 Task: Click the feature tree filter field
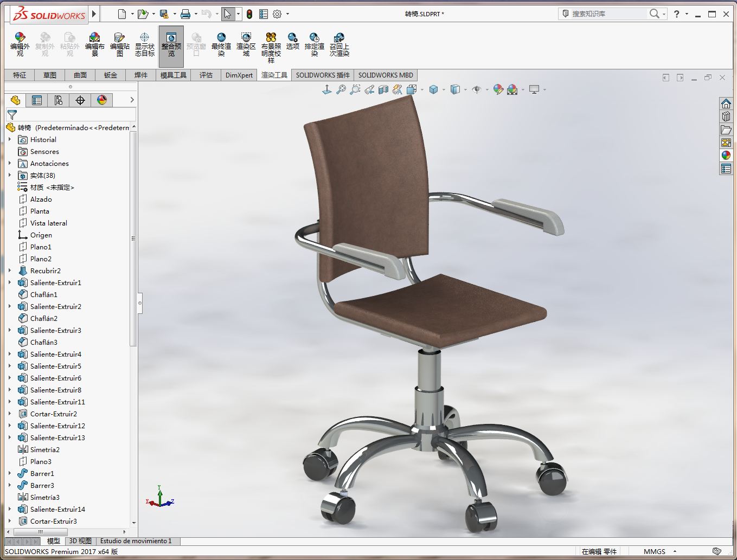[x=71, y=114]
